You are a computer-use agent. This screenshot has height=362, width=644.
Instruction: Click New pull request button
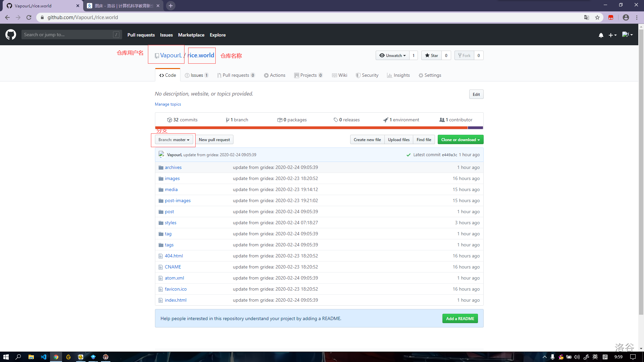(214, 140)
